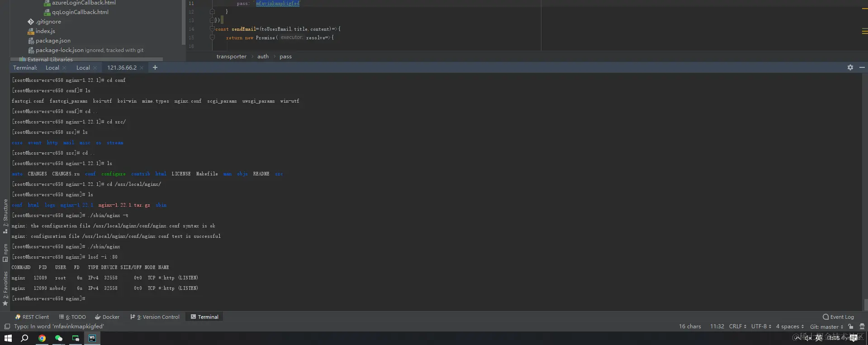
Task: Open the Version Control tool window
Action: 155,317
